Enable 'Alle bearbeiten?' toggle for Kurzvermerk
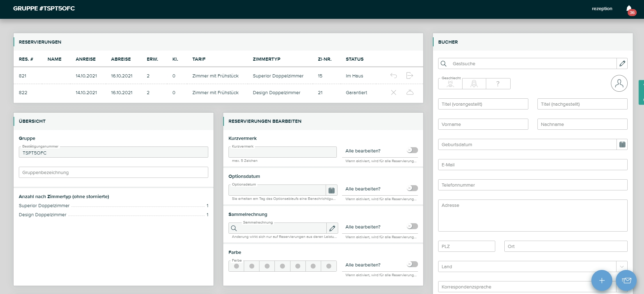 tap(412, 150)
